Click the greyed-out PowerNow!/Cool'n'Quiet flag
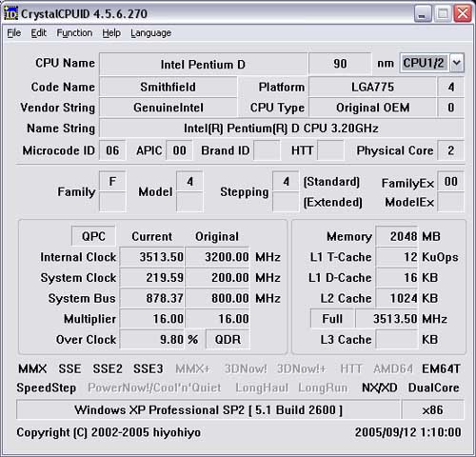The image size is (476, 457). 154,387
